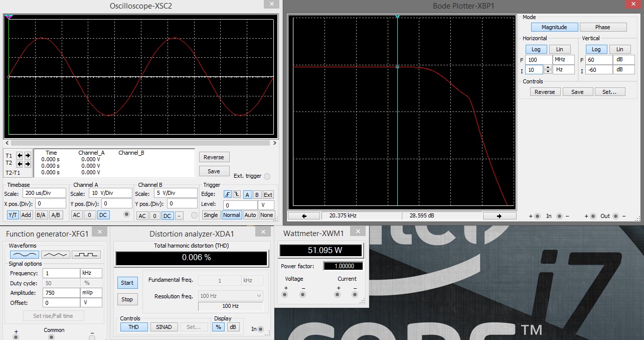Move oscilloscope cursor T2 left

tap(20, 164)
